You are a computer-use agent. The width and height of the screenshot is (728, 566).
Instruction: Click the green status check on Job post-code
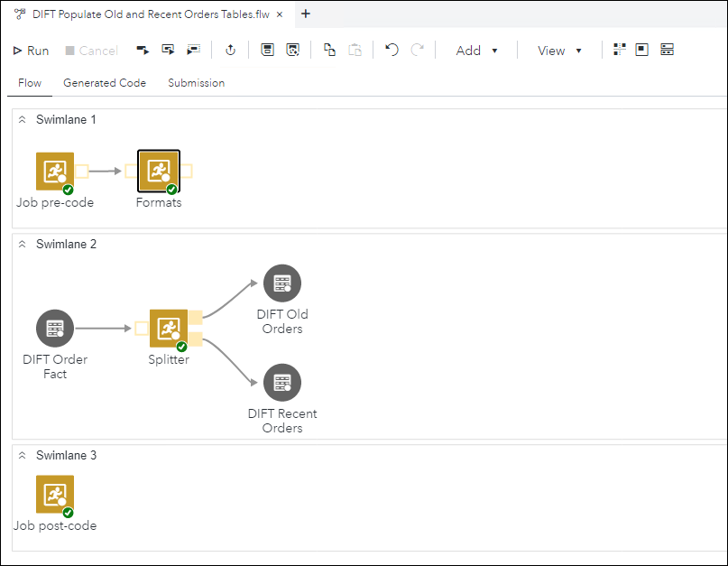[68, 513]
